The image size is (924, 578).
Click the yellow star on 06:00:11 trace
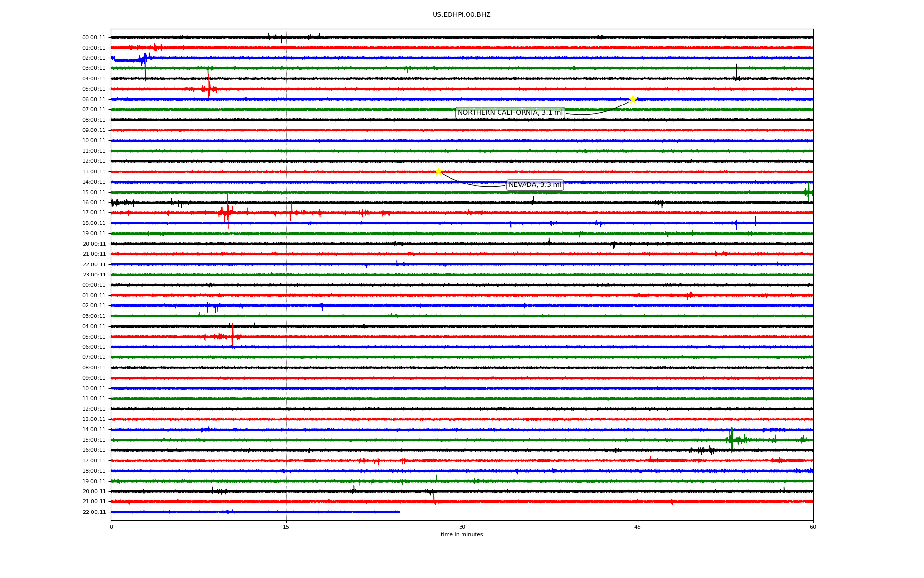(633, 99)
